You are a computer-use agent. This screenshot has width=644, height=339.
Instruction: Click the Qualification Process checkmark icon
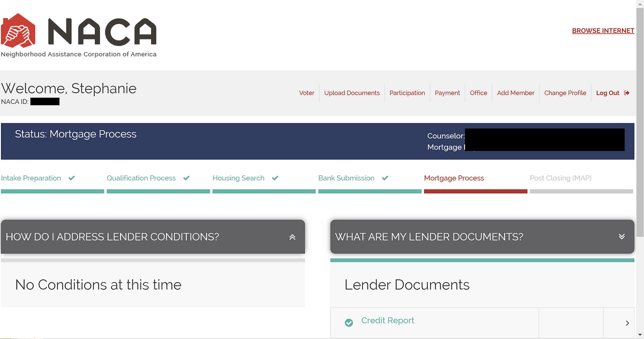click(186, 178)
